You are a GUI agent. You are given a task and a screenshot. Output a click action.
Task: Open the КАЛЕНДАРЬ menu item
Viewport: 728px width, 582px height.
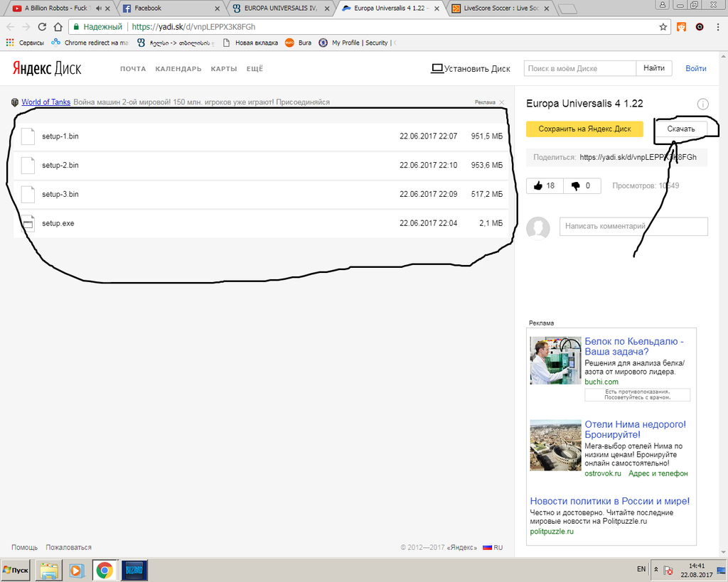(178, 69)
